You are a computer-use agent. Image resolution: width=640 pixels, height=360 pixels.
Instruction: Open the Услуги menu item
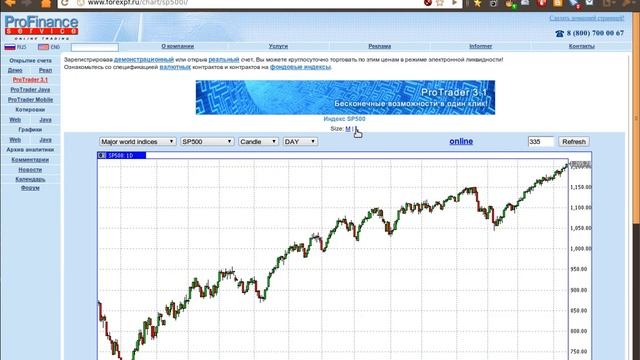pos(278,46)
